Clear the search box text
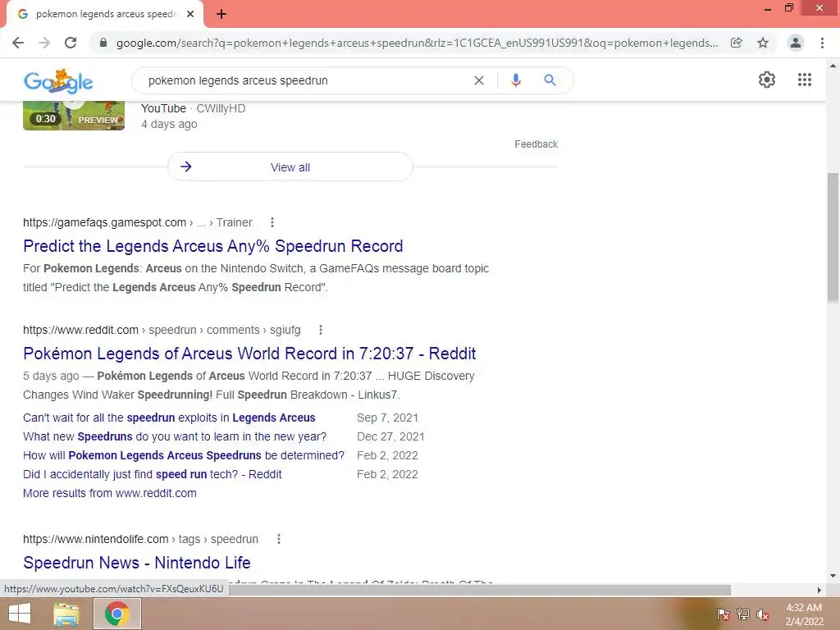Screen dimensions: 840x630 [479, 80]
